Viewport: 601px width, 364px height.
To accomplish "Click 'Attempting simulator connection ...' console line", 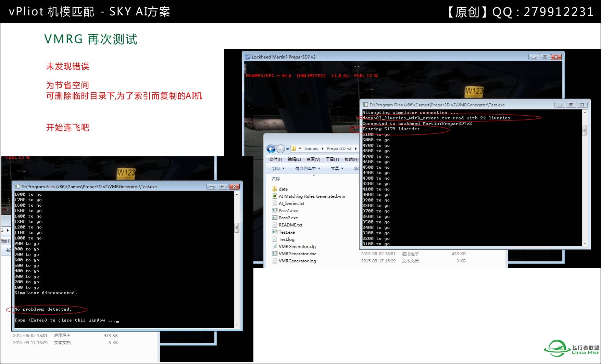I will pos(410,113).
